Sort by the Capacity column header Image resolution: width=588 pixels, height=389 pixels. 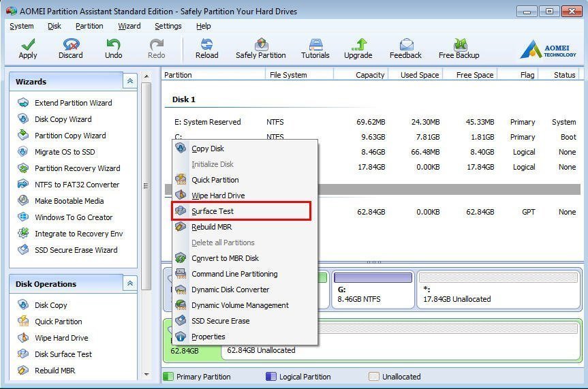click(360, 75)
